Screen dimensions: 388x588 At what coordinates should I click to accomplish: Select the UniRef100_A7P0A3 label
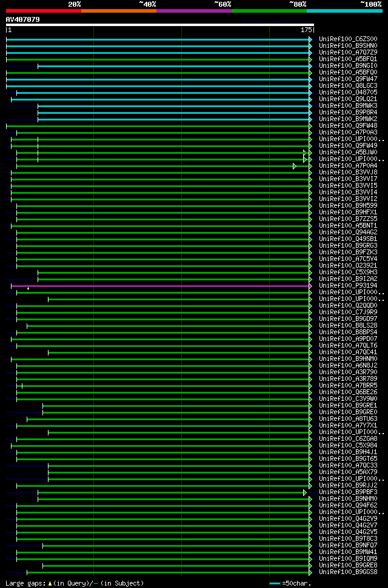(348, 133)
